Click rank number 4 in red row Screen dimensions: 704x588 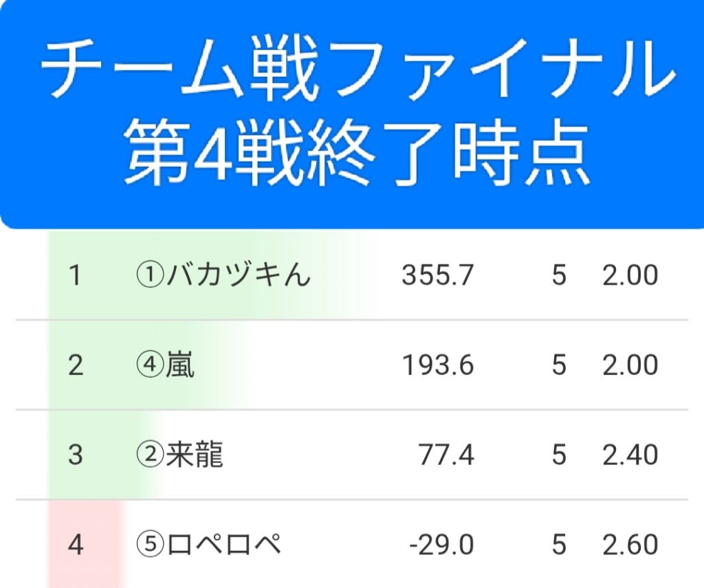[76, 545]
